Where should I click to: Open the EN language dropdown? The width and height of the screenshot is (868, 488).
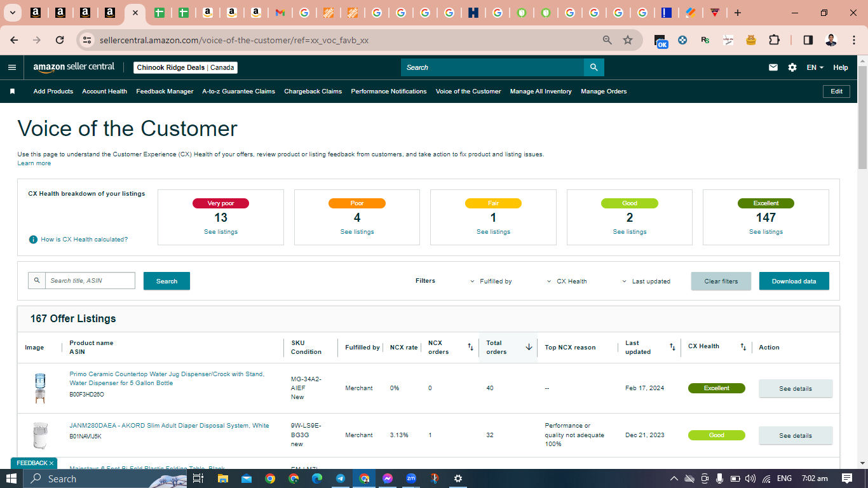815,67
